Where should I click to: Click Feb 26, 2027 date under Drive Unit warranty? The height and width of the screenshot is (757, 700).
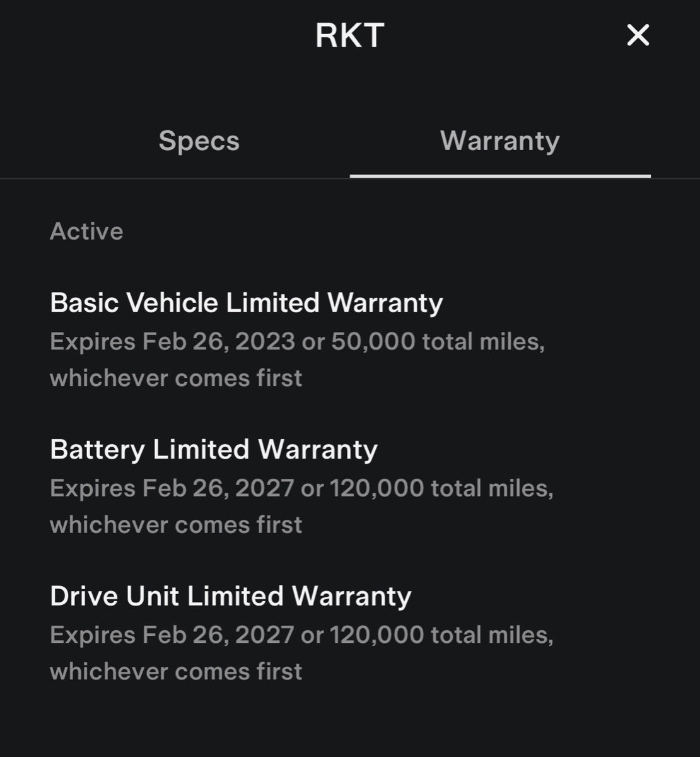pos(218,635)
